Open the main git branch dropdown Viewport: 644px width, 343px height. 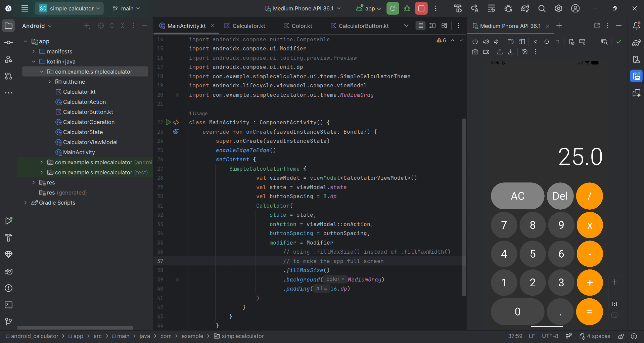click(126, 8)
